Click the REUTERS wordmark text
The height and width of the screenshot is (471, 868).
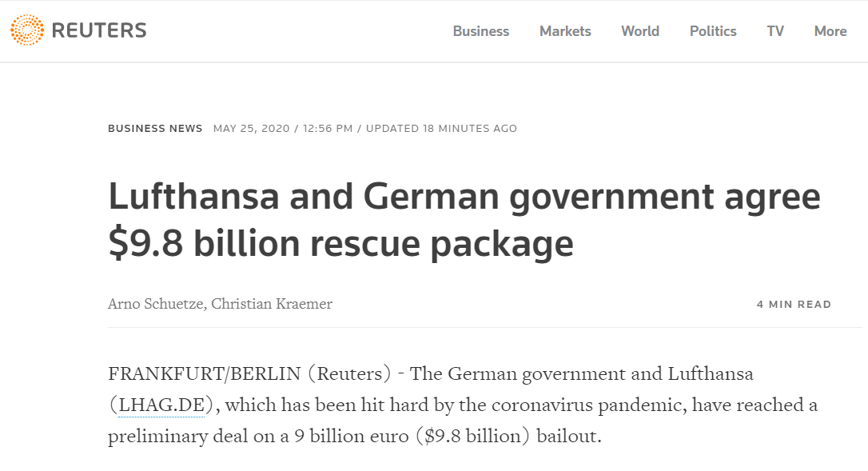click(99, 31)
